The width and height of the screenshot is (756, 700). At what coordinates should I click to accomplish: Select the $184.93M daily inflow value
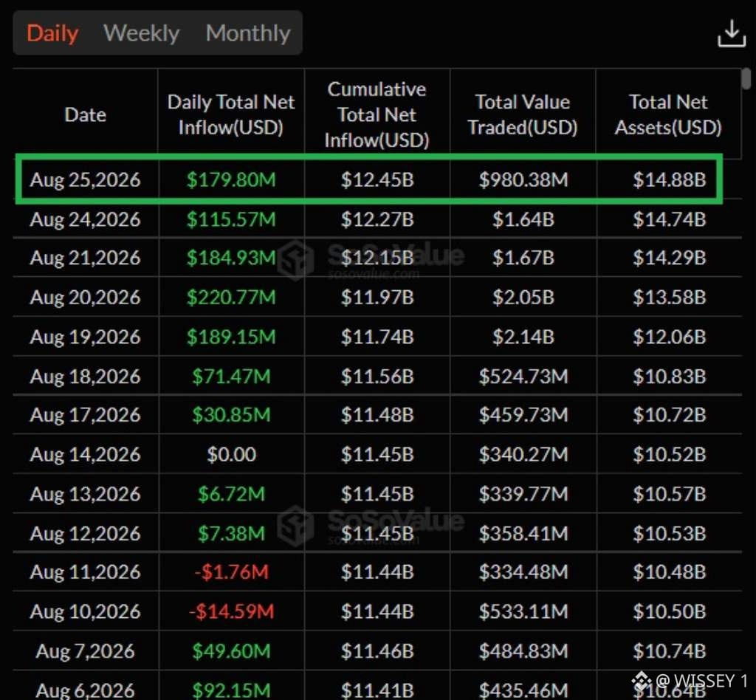pos(231,258)
